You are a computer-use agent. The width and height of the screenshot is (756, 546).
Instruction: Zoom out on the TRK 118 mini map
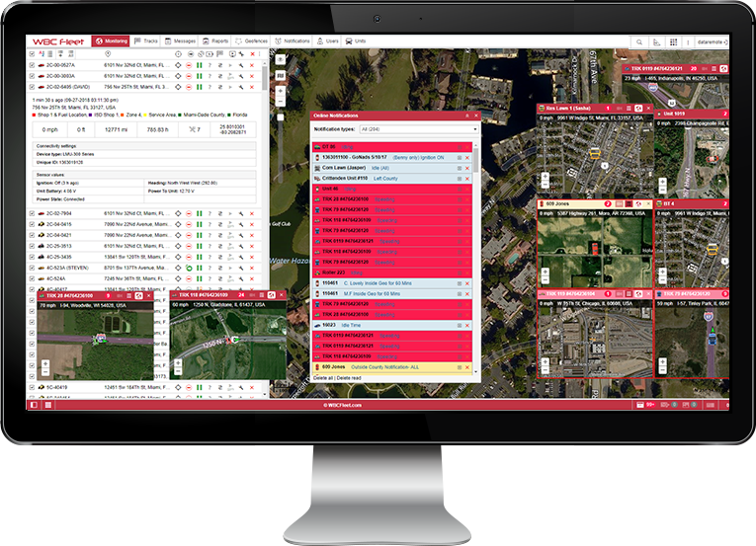click(178, 372)
